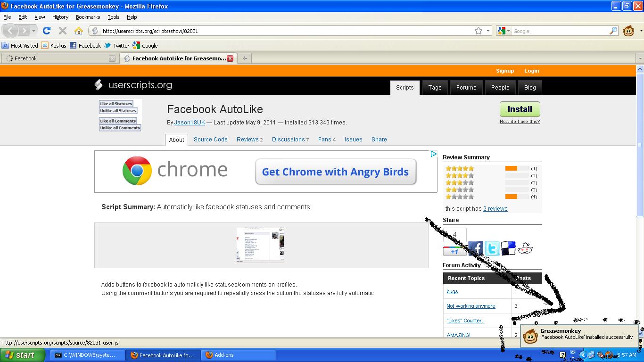644x362 pixels.
Task: Open the script screenshot thumbnail
Action: (x=260, y=245)
